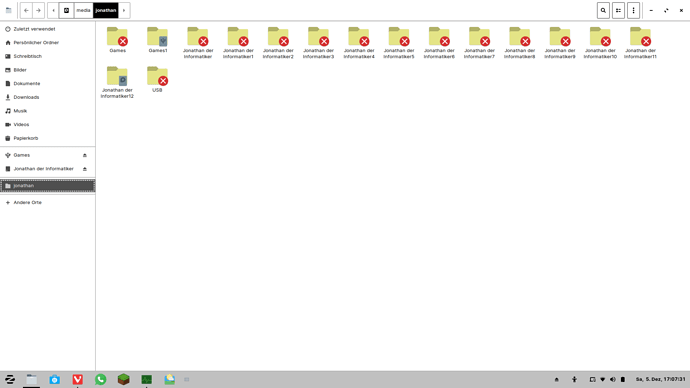The height and width of the screenshot is (388, 690).
Task: Maximize or restore the file manager window
Action: coord(666,11)
